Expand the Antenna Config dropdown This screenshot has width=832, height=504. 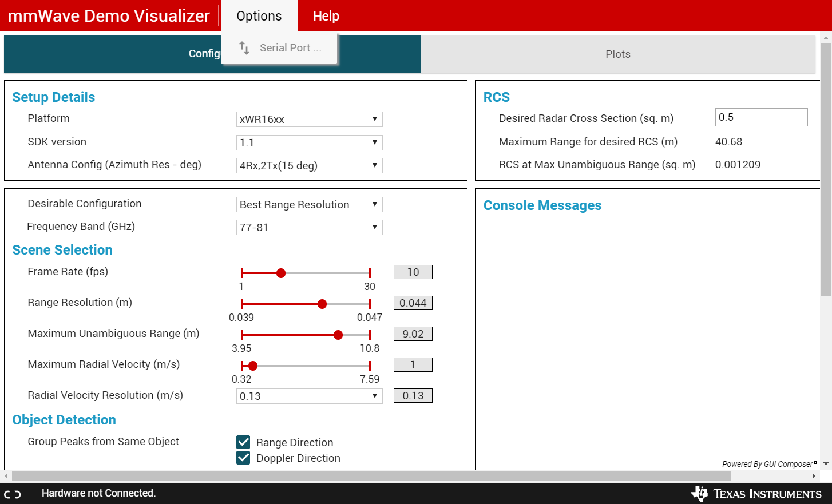click(309, 165)
